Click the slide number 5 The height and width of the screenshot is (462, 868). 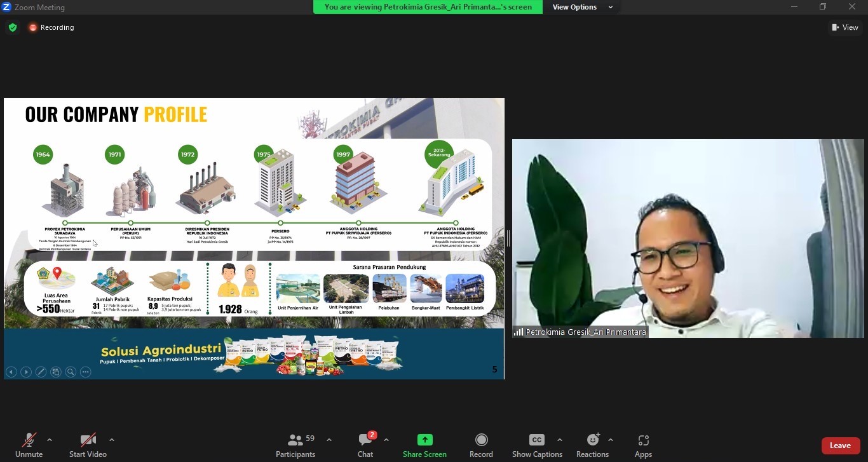495,369
